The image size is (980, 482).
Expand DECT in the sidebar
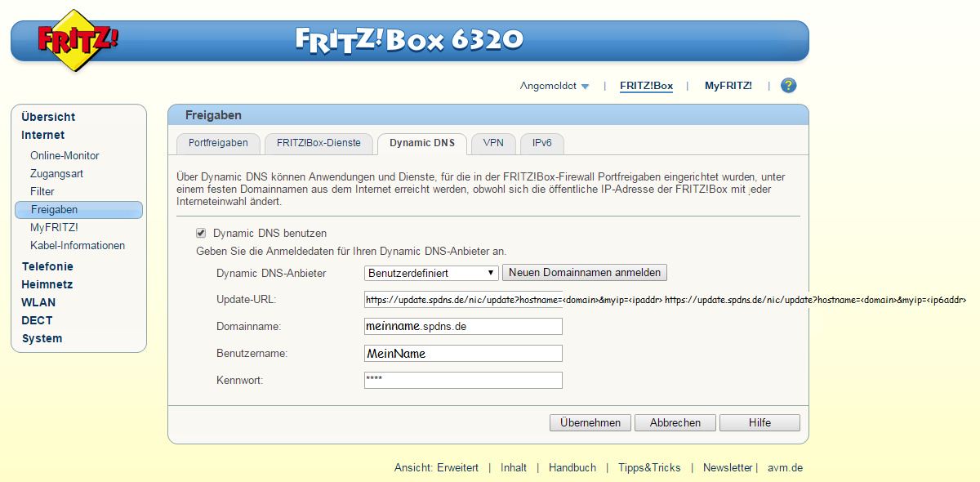37,320
